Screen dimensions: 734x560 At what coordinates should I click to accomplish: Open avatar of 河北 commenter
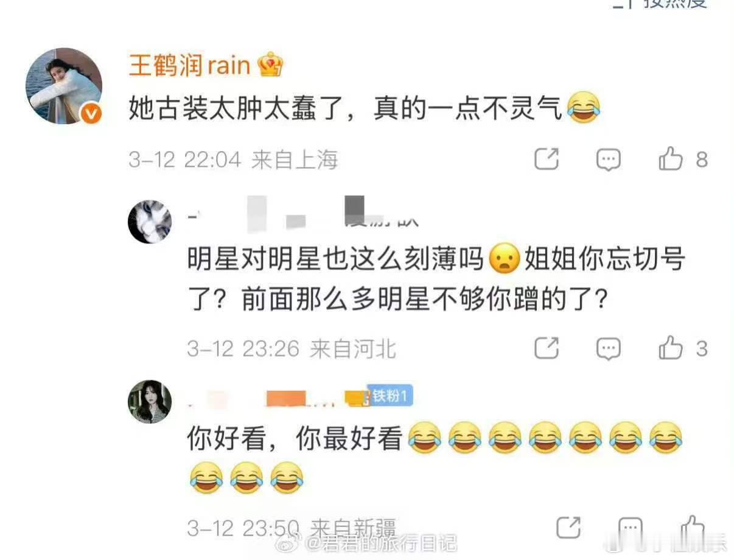(150, 222)
